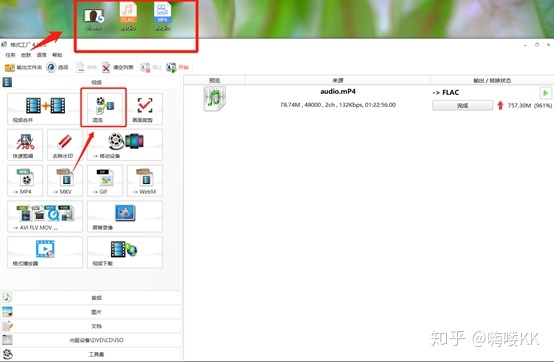554x362 pixels.
Task: Expand the 图片 picture category
Action: coord(91,312)
